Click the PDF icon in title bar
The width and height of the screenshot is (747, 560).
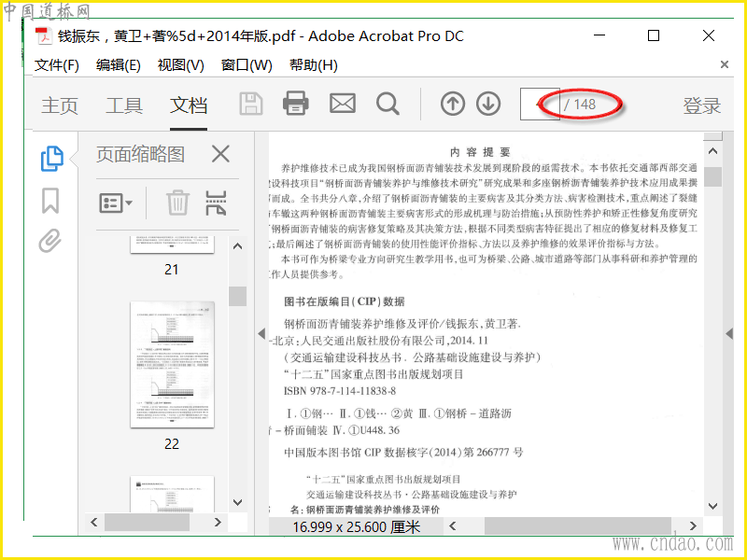[x=44, y=36]
